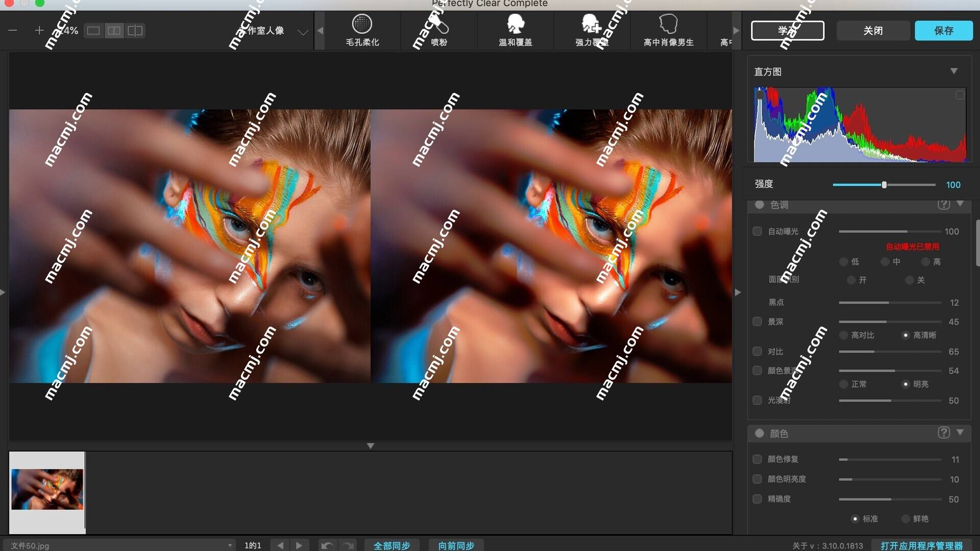This screenshot has height=551, width=980.
Task: Collapse the filmstrip with down arrow
Action: tap(371, 446)
